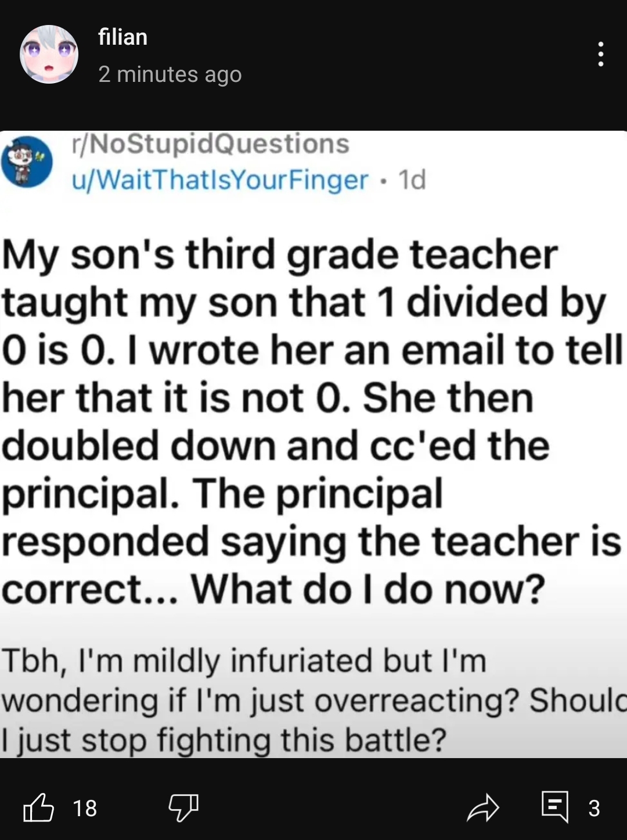This screenshot has width=627, height=840.
Task: Click r/NoStupidQuestions subreddit text
Action: [210, 143]
